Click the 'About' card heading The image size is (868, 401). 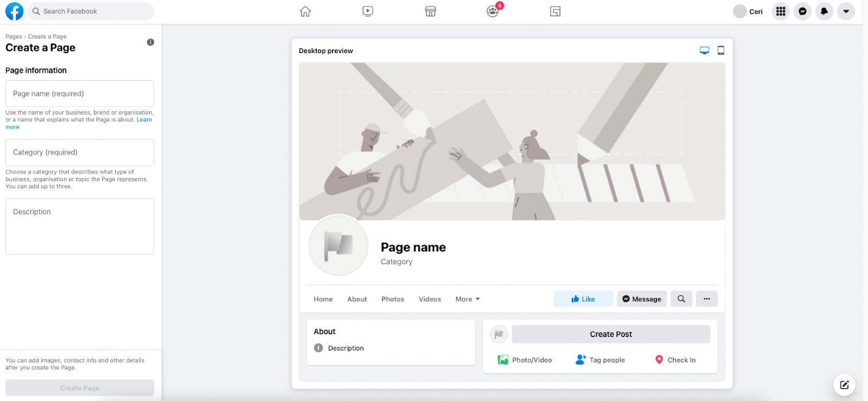pyautogui.click(x=324, y=332)
